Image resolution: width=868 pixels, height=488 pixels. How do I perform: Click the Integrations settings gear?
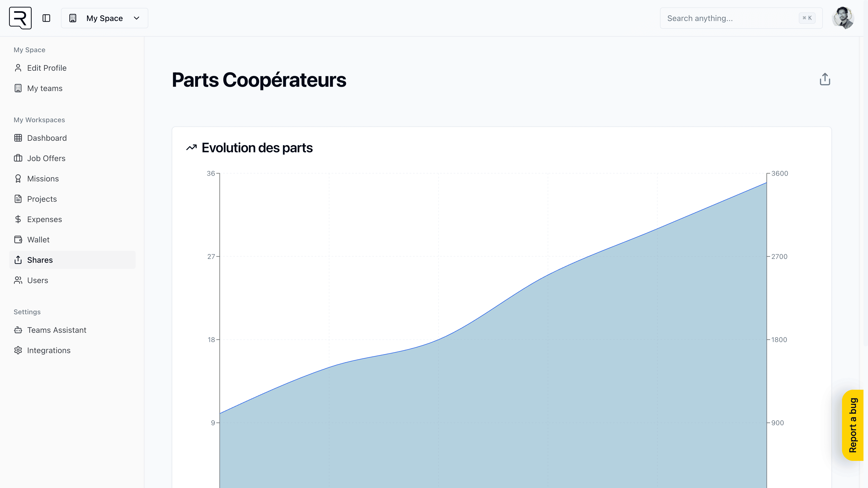coord(18,350)
